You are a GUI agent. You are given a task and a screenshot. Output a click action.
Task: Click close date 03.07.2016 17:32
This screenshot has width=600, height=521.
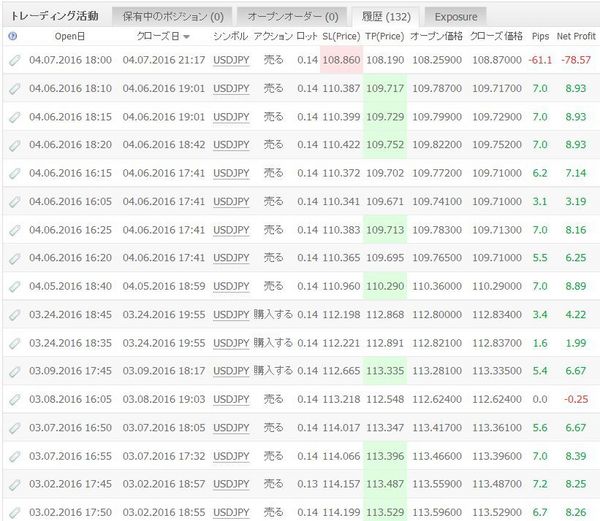[x=164, y=456]
